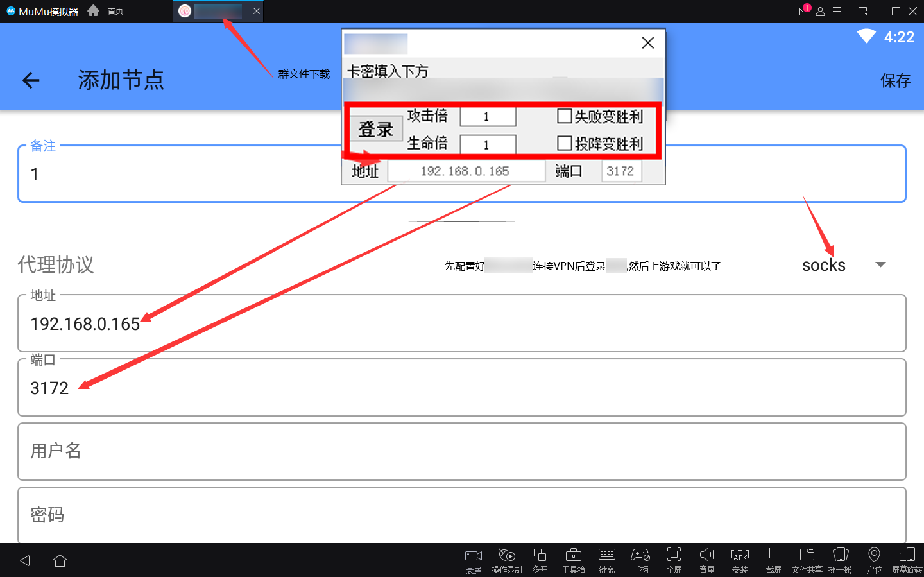Maximize the MuMu emulator window

[x=896, y=12]
